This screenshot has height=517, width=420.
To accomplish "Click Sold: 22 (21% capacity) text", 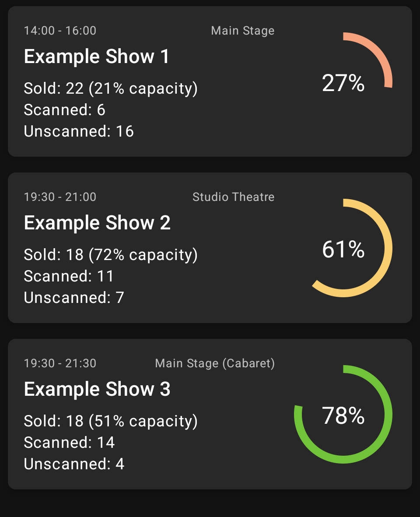I will [x=111, y=88].
